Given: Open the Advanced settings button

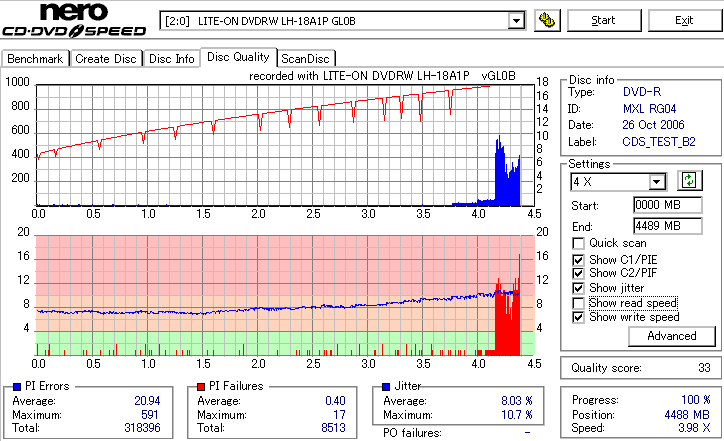Looking at the screenshot, I should [x=672, y=336].
